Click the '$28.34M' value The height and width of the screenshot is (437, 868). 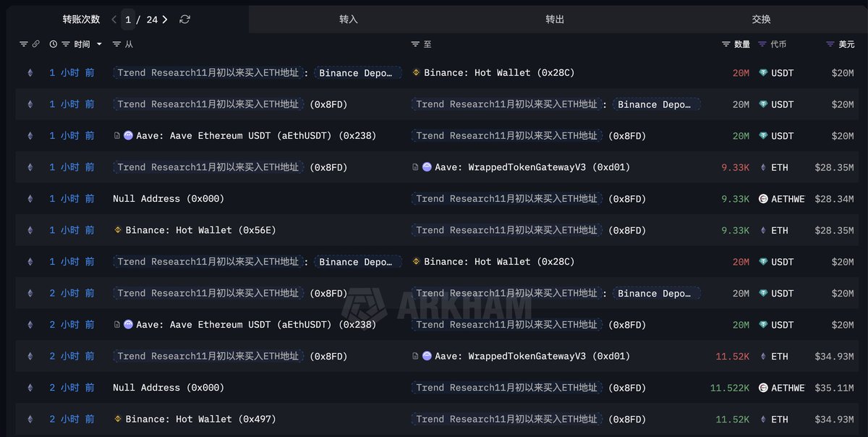click(834, 198)
